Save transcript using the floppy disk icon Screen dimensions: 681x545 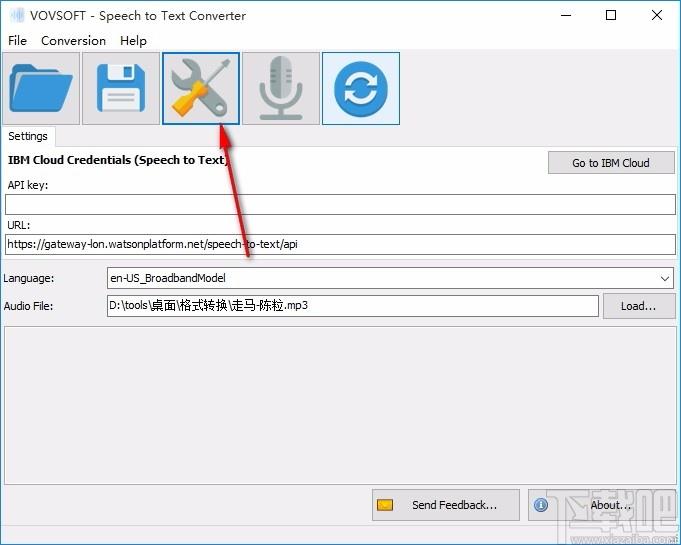click(121, 89)
